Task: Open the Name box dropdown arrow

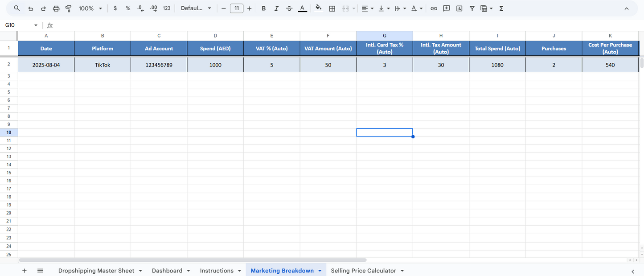Action: pos(36,25)
